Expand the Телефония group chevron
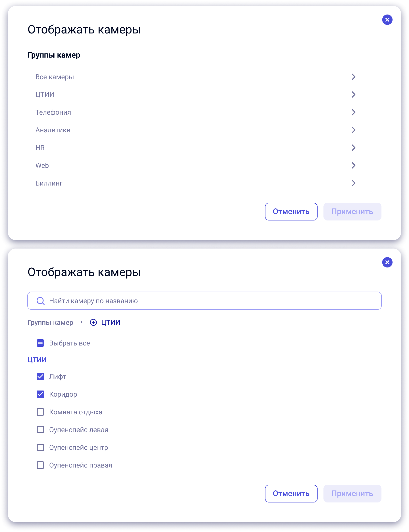Image resolution: width=409 pixels, height=532 pixels. (353, 112)
